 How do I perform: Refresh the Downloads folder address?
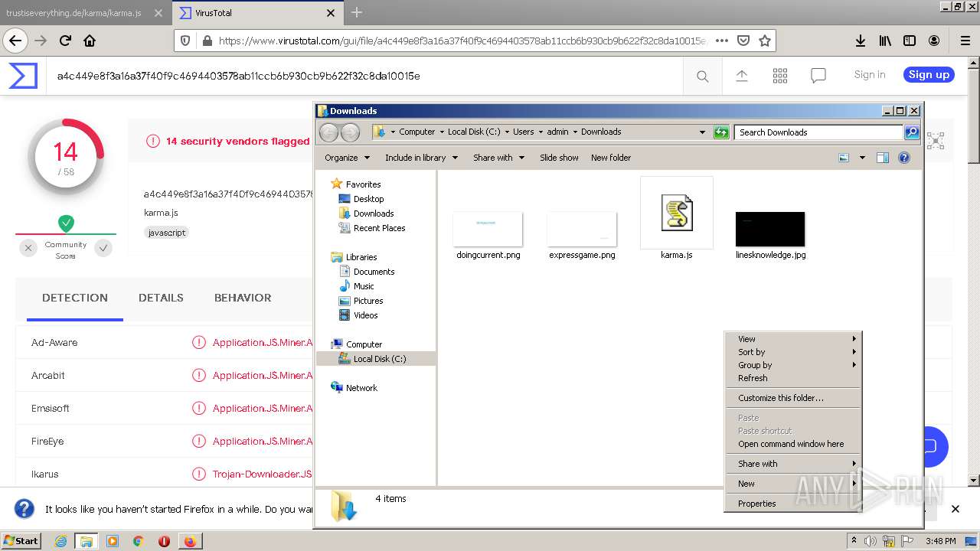(x=721, y=132)
